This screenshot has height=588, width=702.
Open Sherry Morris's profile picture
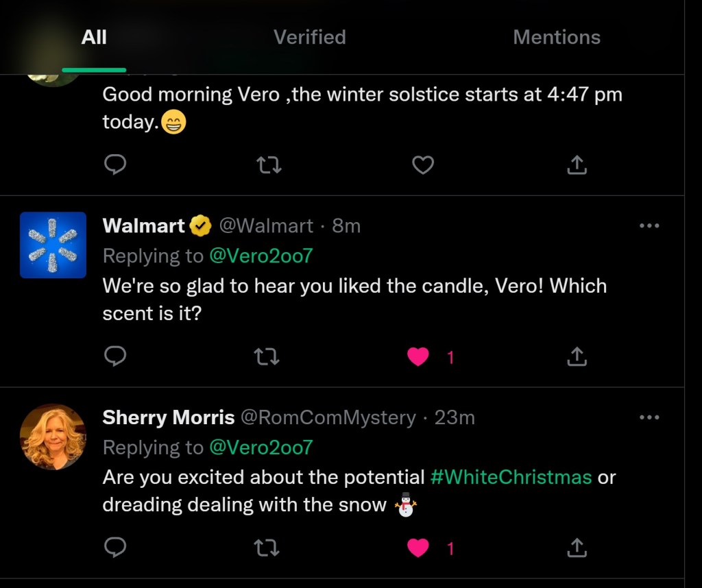(x=53, y=437)
